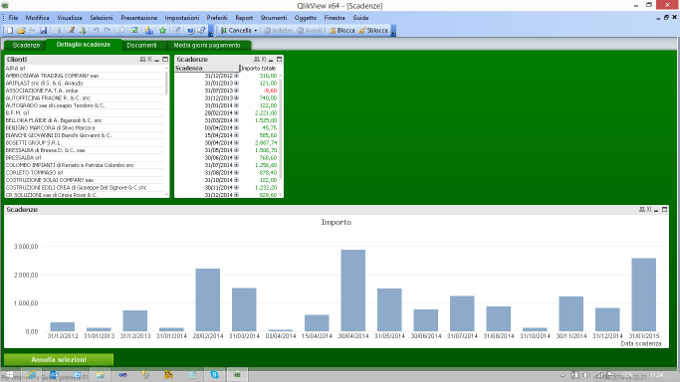Switch to the Documenti sheet tab
This screenshot has height=382, width=680.
tap(141, 45)
